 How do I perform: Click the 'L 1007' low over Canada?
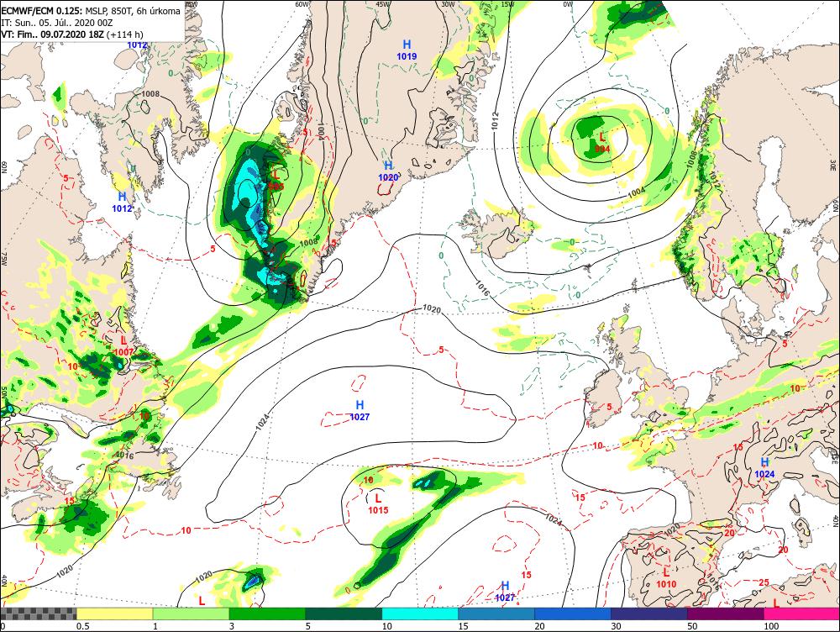pyautogui.click(x=123, y=345)
